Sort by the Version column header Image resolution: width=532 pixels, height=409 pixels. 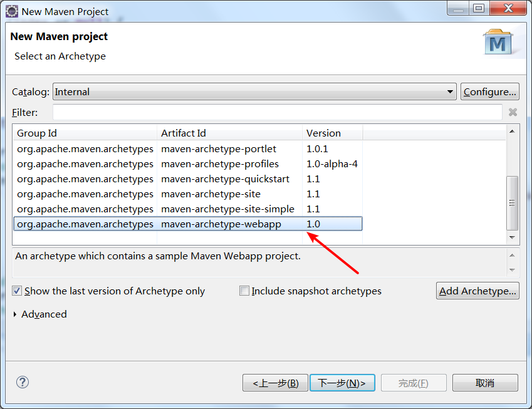[x=333, y=133]
